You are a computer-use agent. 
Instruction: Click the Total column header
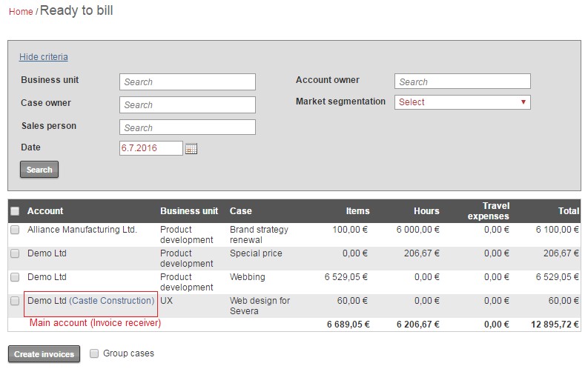pyautogui.click(x=569, y=211)
